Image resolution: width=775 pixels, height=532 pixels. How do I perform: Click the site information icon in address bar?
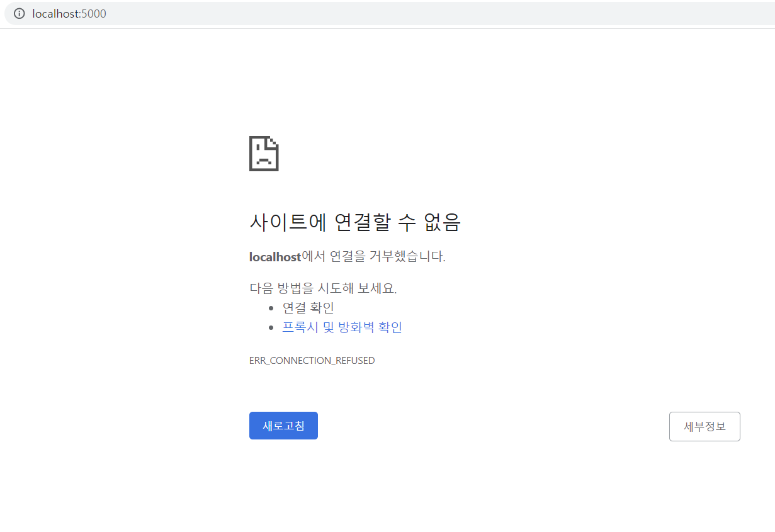click(x=20, y=13)
